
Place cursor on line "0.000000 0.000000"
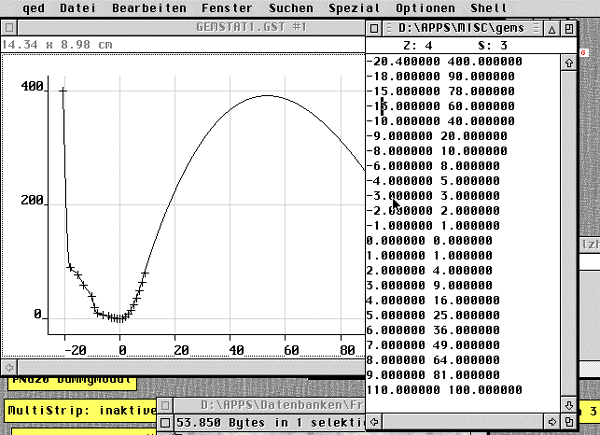pos(430,241)
